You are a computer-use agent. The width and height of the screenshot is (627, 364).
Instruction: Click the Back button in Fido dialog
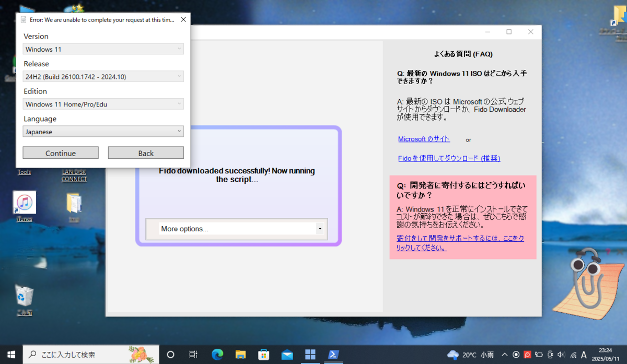(x=146, y=153)
